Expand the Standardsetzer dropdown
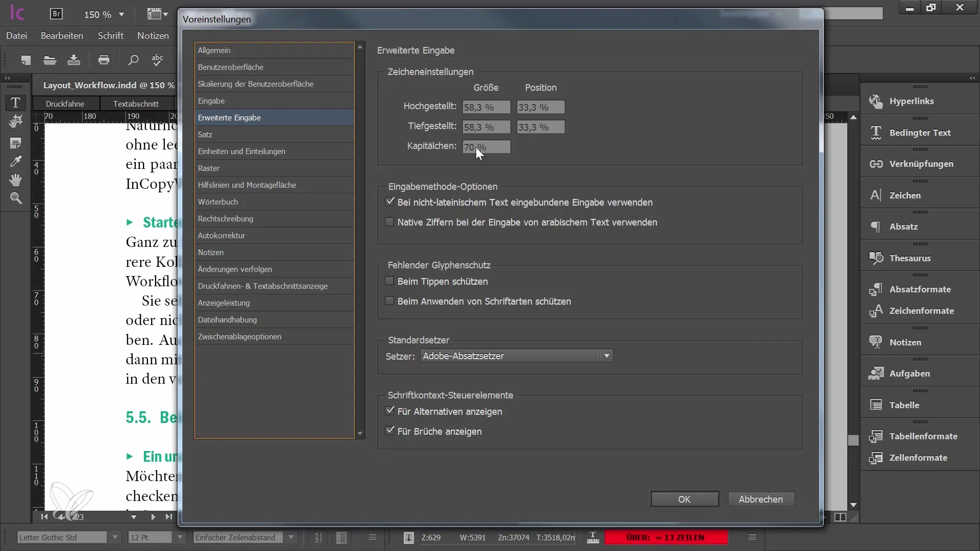Screen dimensions: 980x551 (607, 356)
